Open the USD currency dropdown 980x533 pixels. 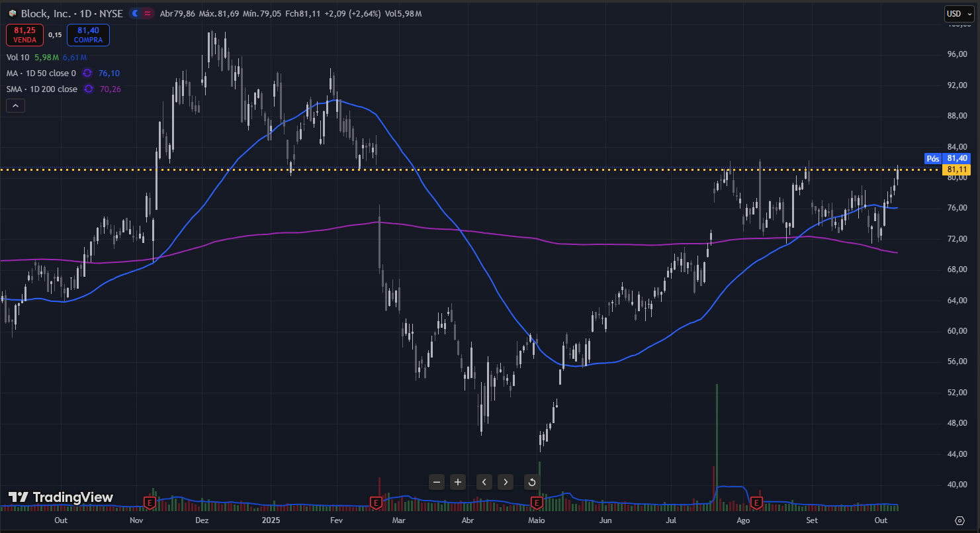tap(957, 13)
